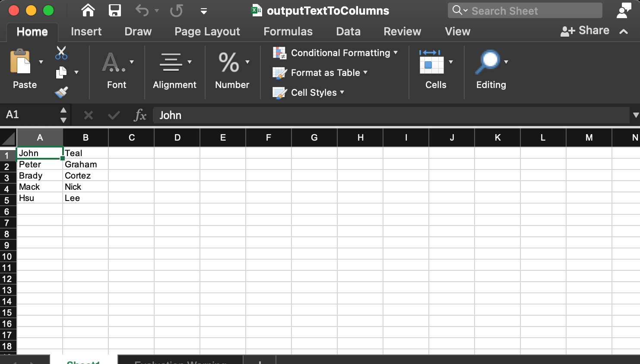Open the Font settings icon

pyautogui.click(x=113, y=63)
